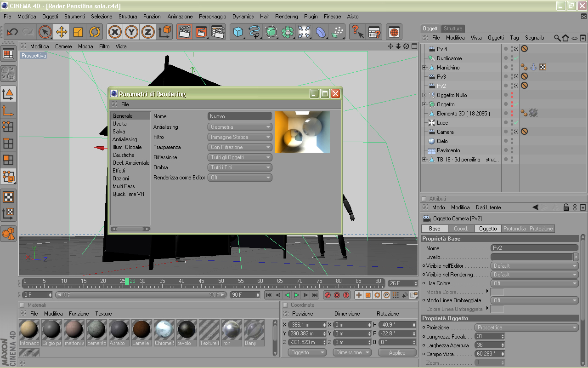The height and width of the screenshot is (368, 588).
Task: Open the Antialiasing dropdown set to Geometria
Action: coord(240,127)
